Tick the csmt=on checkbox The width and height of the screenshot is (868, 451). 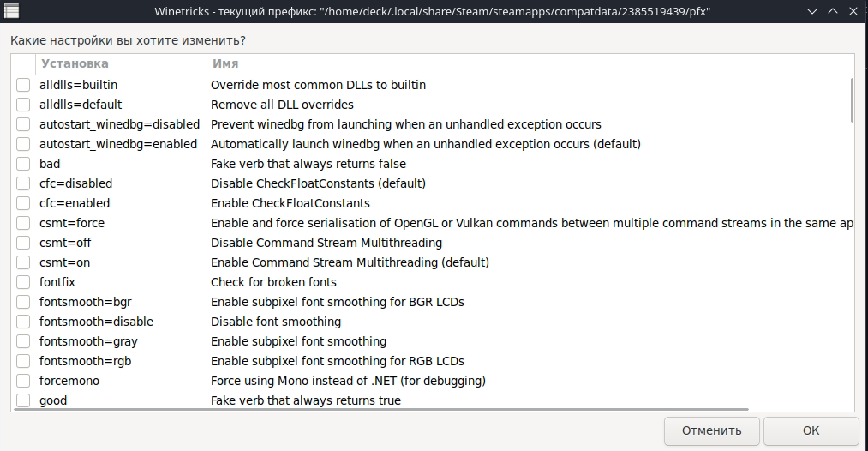[23, 262]
